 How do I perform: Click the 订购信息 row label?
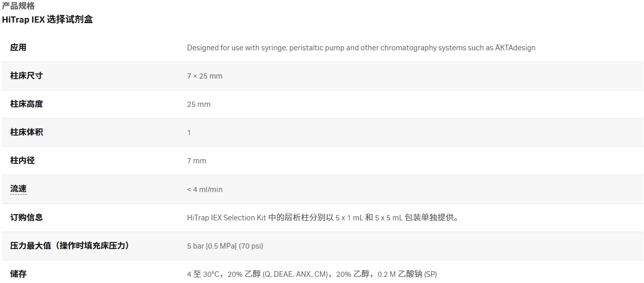27,218
